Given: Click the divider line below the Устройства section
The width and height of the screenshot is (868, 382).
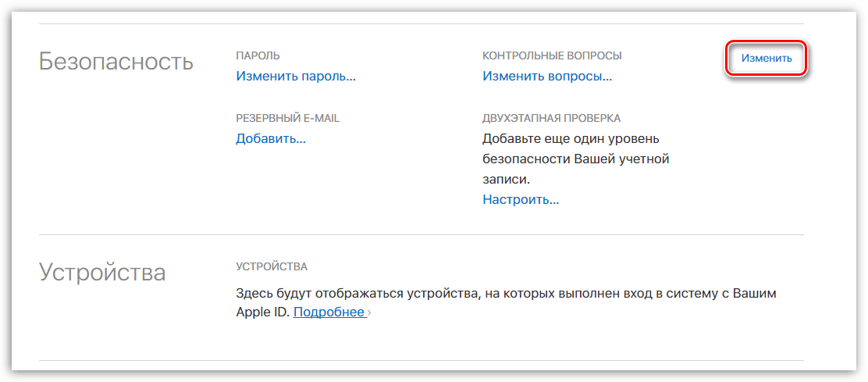Looking at the screenshot, I should [422, 360].
